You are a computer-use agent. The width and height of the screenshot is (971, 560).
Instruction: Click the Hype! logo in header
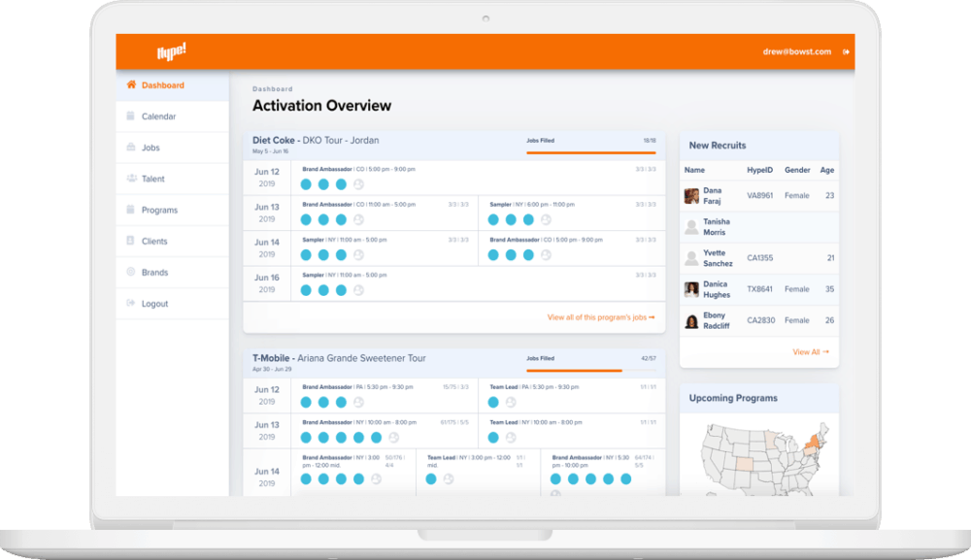tap(172, 51)
